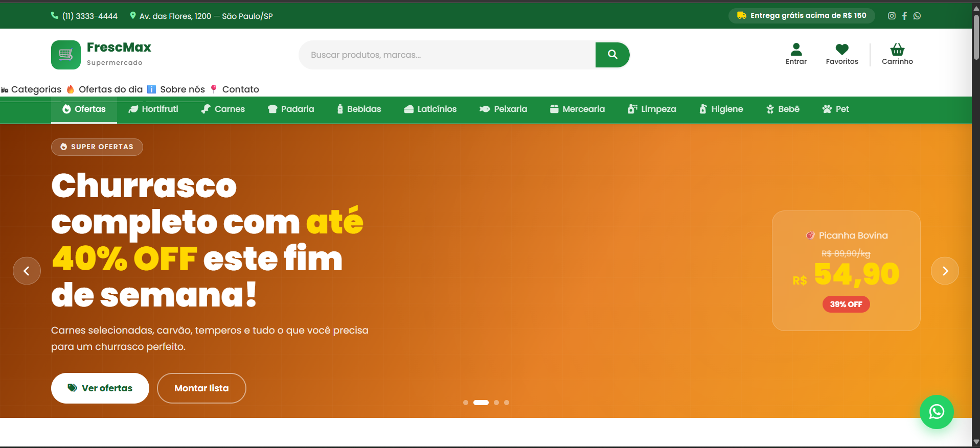Viewport: 980px width, 448px height.
Task: Open 'Sobre nós' menu item
Action: [176, 89]
